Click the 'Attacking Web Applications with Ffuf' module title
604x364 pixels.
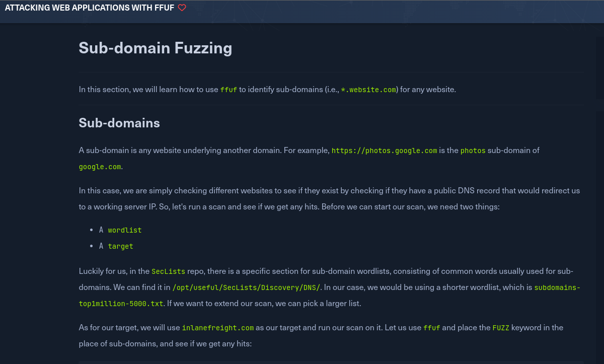pos(90,8)
